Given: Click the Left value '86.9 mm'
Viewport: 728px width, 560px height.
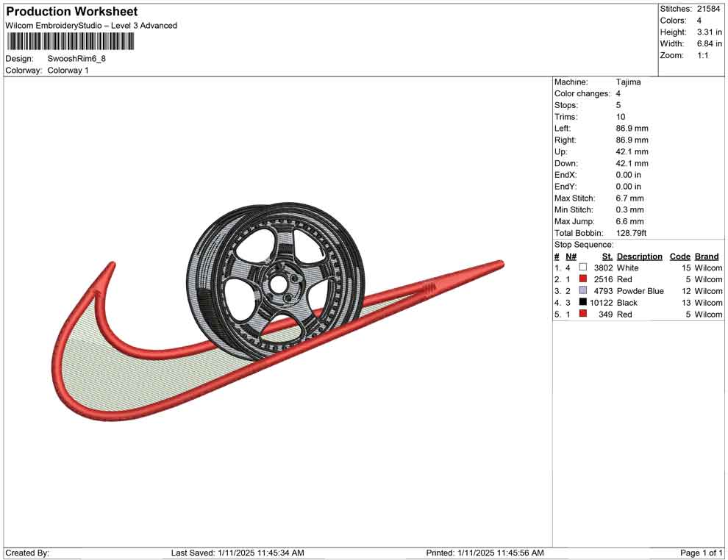Looking at the screenshot, I should tap(632, 129).
